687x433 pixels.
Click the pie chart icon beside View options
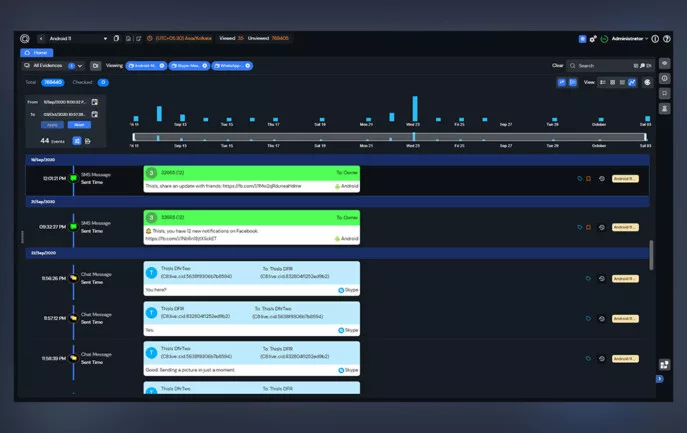click(648, 82)
